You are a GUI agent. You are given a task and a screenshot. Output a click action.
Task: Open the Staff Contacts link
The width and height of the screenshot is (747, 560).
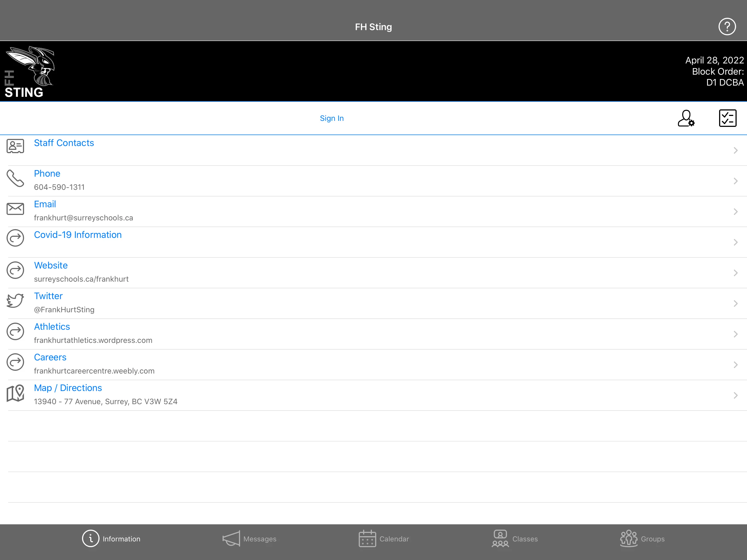tap(64, 143)
